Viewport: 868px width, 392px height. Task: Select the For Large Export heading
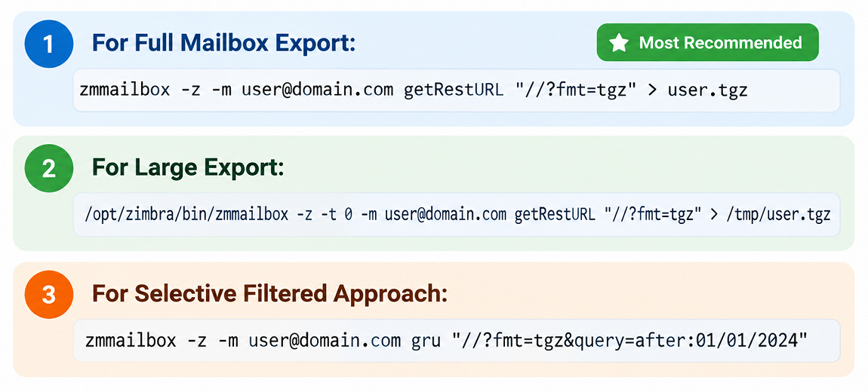click(187, 168)
